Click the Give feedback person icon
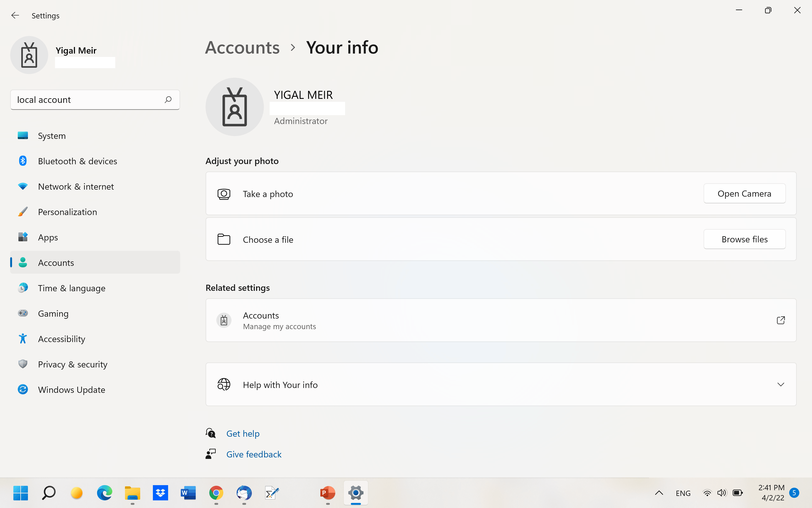The image size is (812, 508). point(211,454)
